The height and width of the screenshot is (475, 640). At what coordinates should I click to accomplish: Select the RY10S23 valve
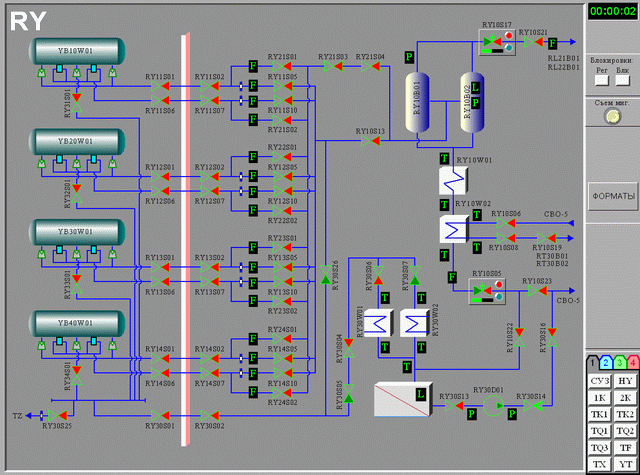pos(537,291)
